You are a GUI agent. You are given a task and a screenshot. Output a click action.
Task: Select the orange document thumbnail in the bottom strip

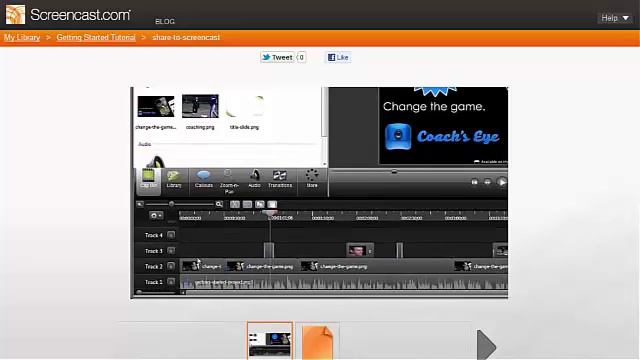tap(318, 341)
